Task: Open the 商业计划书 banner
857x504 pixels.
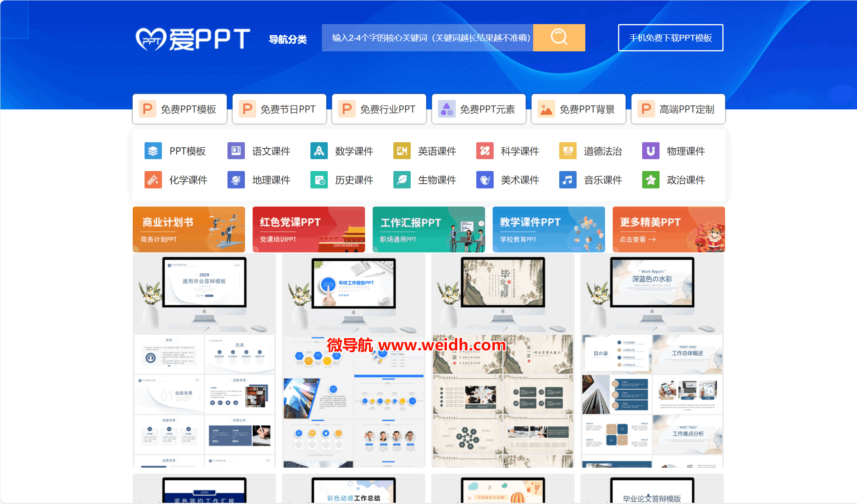Action: [x=189, y=229]
